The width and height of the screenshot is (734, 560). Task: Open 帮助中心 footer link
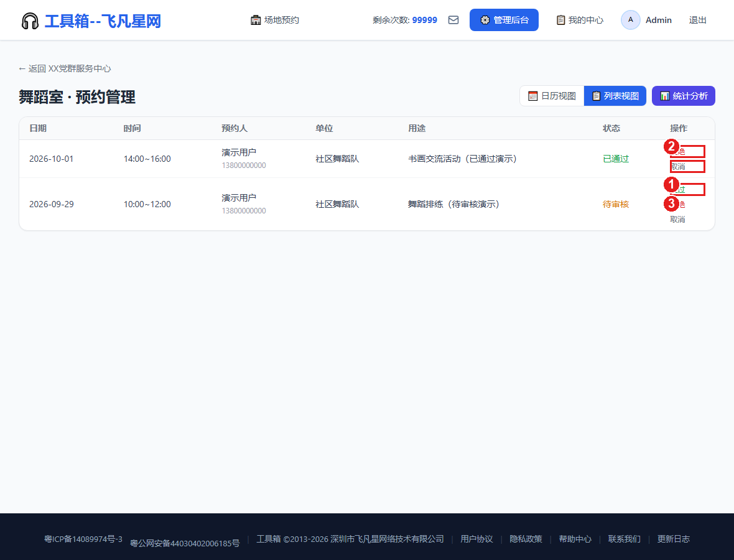pos(575,539)
